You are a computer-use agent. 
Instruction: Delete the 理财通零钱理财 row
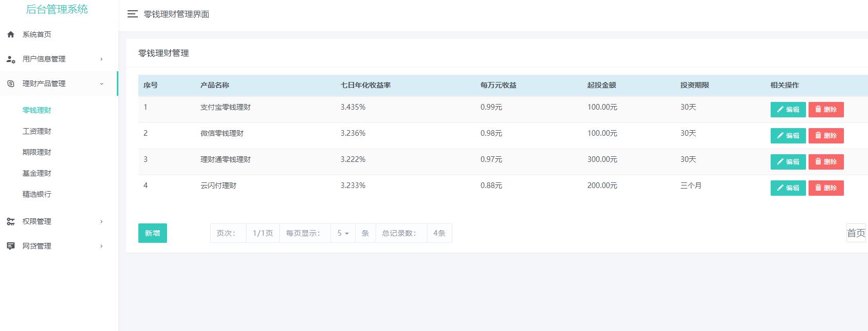click(826, 162)
